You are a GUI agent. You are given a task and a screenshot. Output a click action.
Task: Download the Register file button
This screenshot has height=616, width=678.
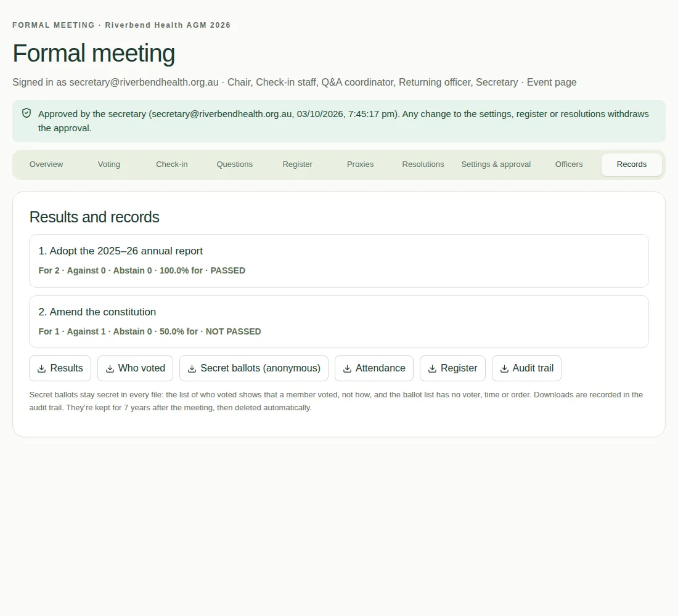(453, 368)
